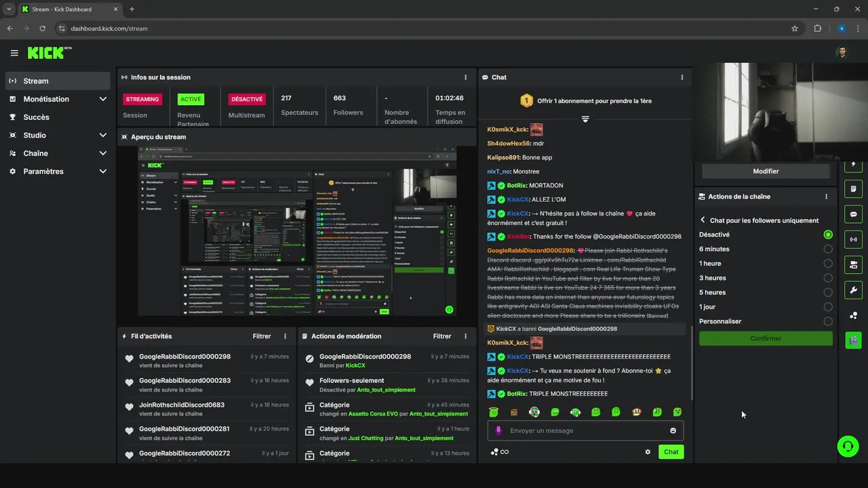The height and width of the screenshot is (488, 868).
Task: Select the 1 jour radio option
Action: coord(828,307)
